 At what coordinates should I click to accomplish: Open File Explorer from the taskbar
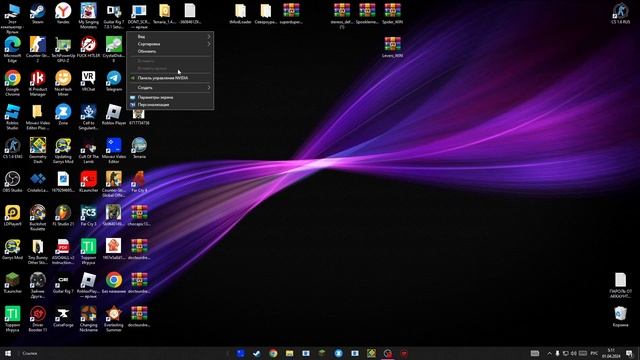tap(289, 353)
